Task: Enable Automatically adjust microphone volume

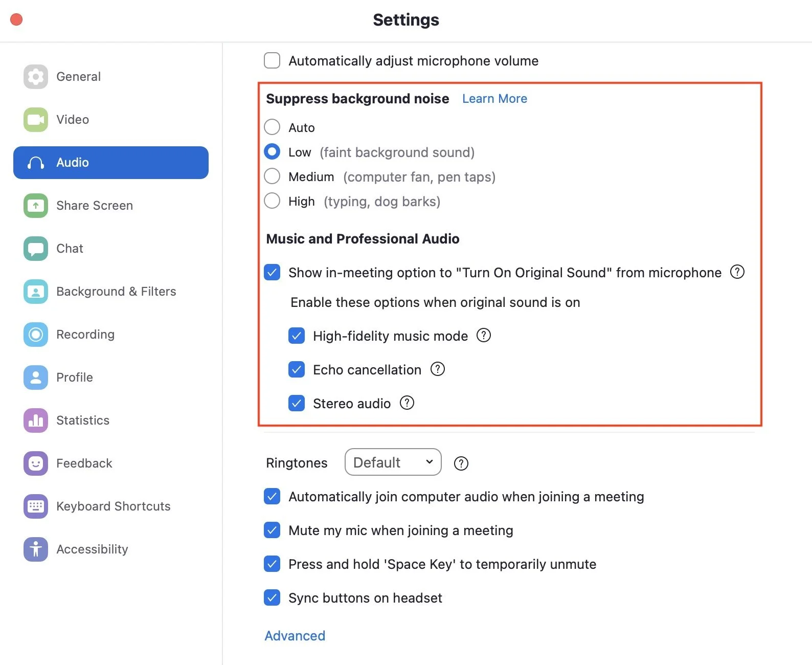Action: (272, 60)
